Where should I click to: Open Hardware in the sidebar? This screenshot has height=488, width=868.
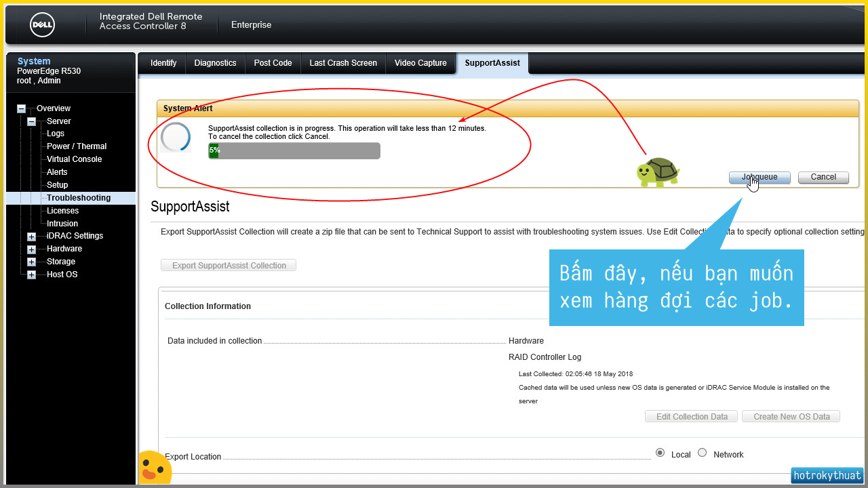tap(64, 249)
